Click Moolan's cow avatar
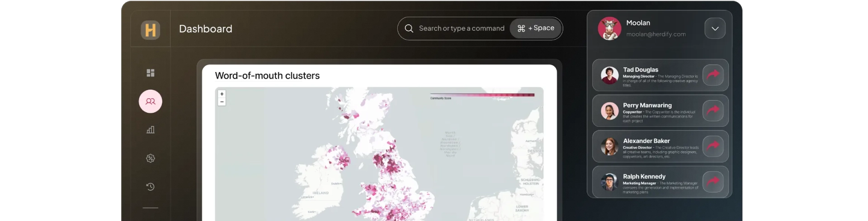This screenshot has width=868, height=221. point(609,29)
